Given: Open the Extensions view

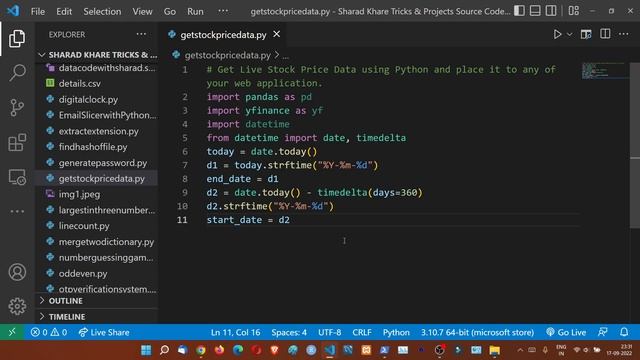Looking at the screenshot, I should pos(17,142).
